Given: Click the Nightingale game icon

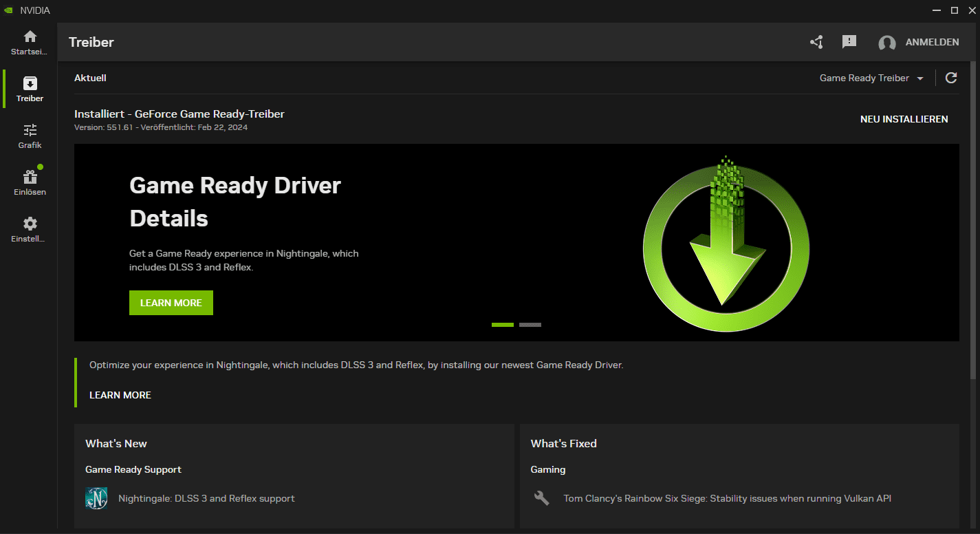Looking at the screenshot, I should (96, 498).
